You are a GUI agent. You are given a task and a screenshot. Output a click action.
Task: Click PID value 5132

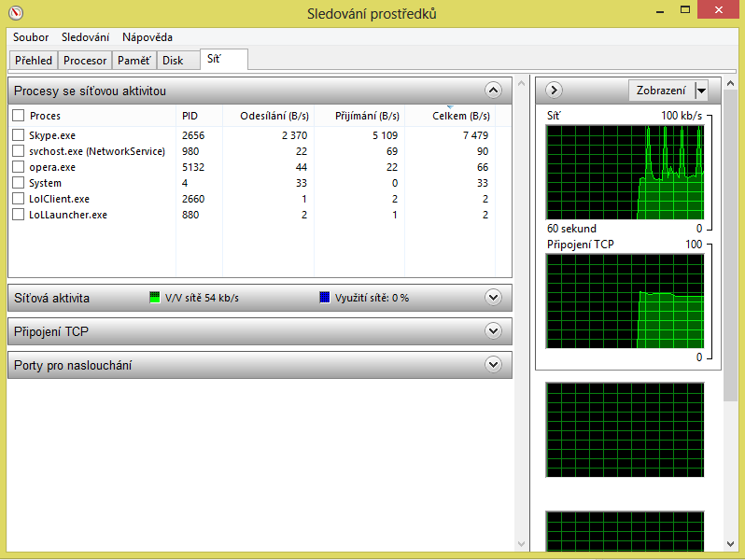tap(193, 167)
